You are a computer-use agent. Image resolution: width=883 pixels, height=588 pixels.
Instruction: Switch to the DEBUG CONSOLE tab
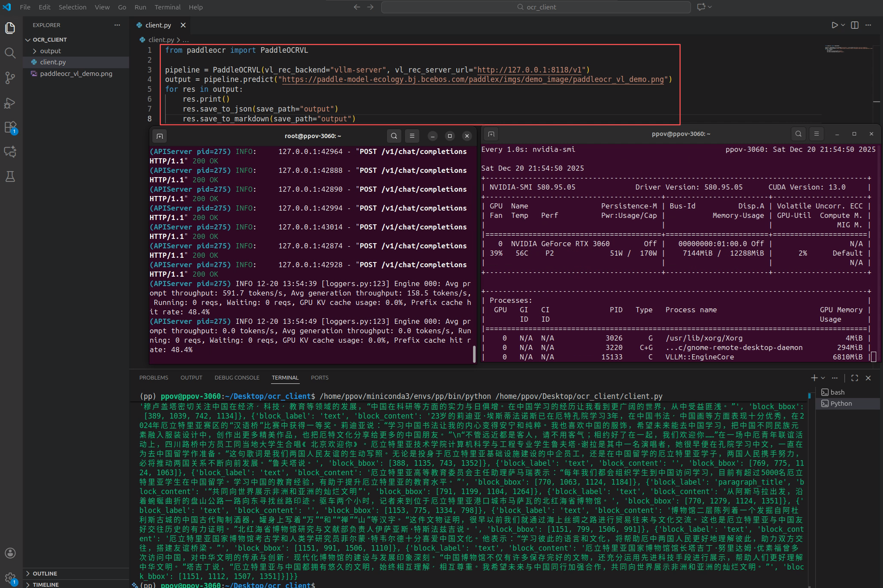pos(237,377)
